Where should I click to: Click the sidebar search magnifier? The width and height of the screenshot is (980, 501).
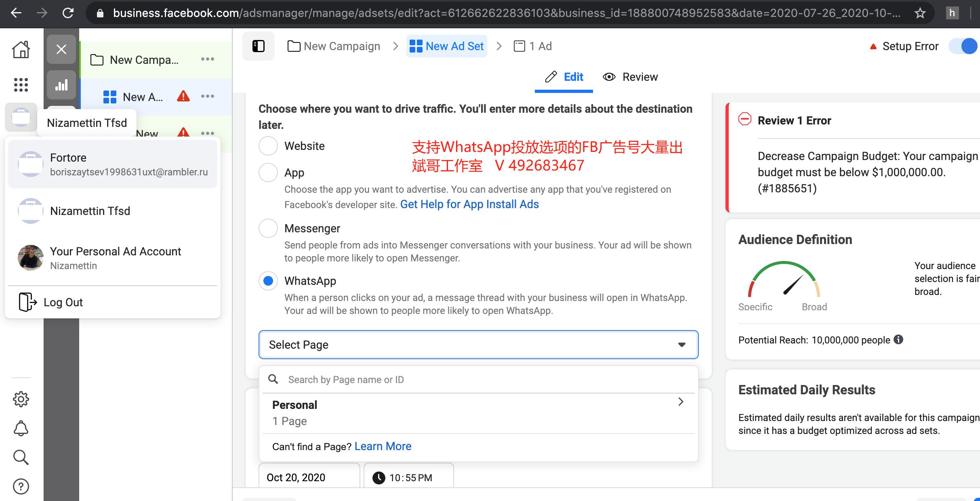click(21, 457)
